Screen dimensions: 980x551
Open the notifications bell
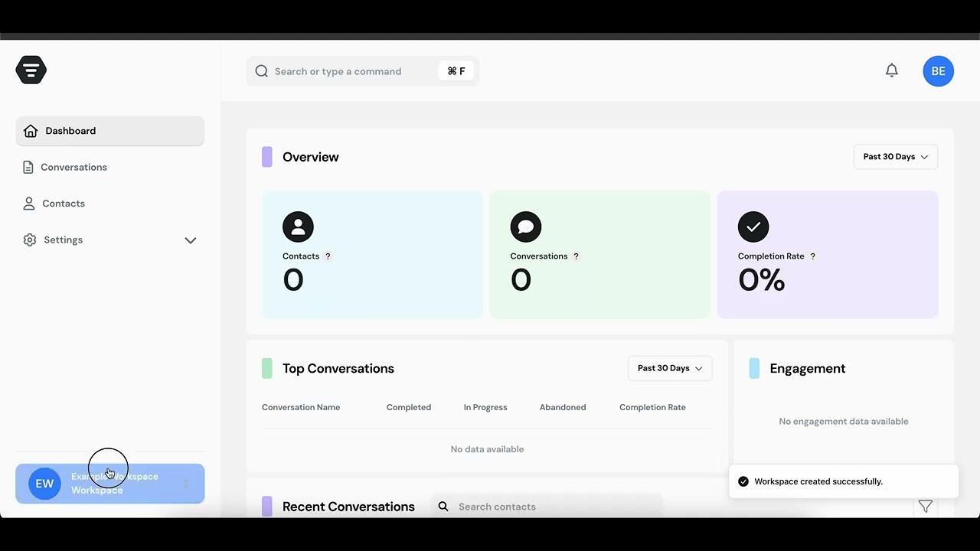tap(892, 70)
